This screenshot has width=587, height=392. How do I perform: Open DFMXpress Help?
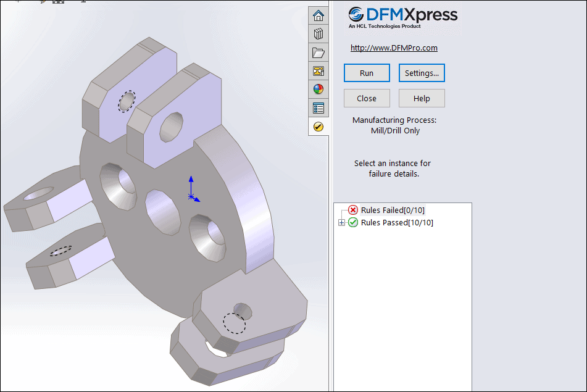pos(422,99)
